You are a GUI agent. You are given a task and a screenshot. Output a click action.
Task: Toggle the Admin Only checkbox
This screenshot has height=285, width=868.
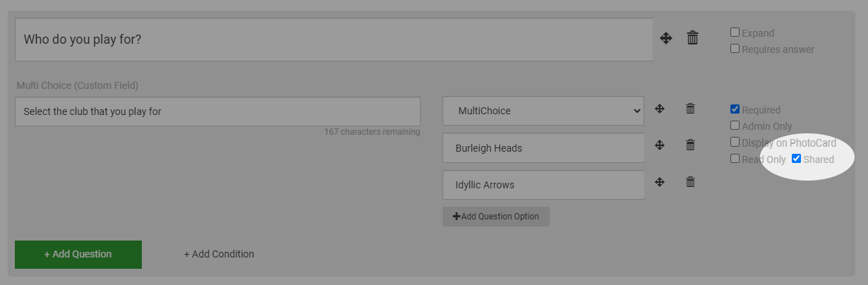click(x=735, y=126)
